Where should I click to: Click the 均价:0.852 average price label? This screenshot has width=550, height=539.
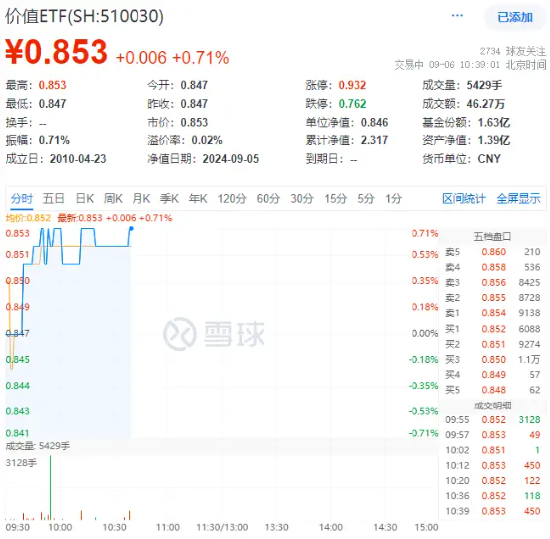pos(28,218)
